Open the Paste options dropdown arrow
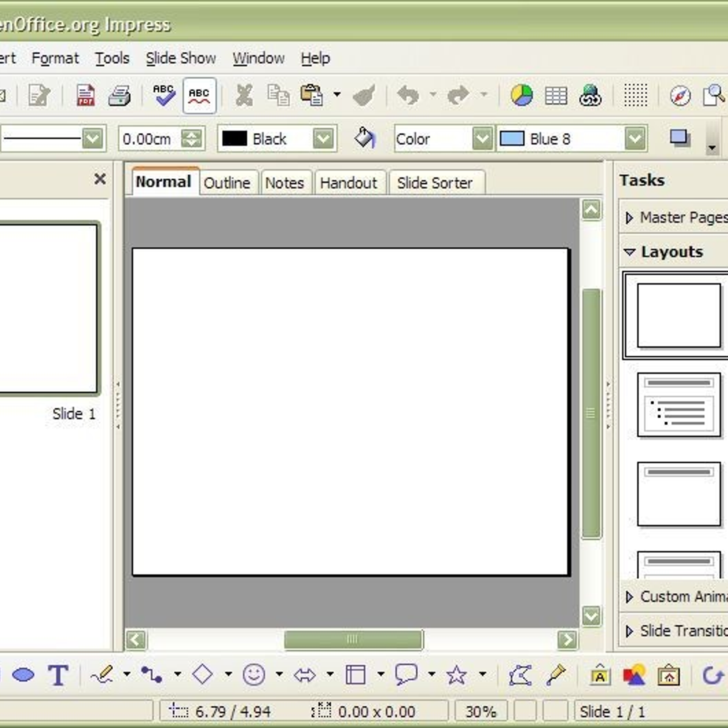The height and width of the screenshot is (728, 728). click(x=337, y=95)
